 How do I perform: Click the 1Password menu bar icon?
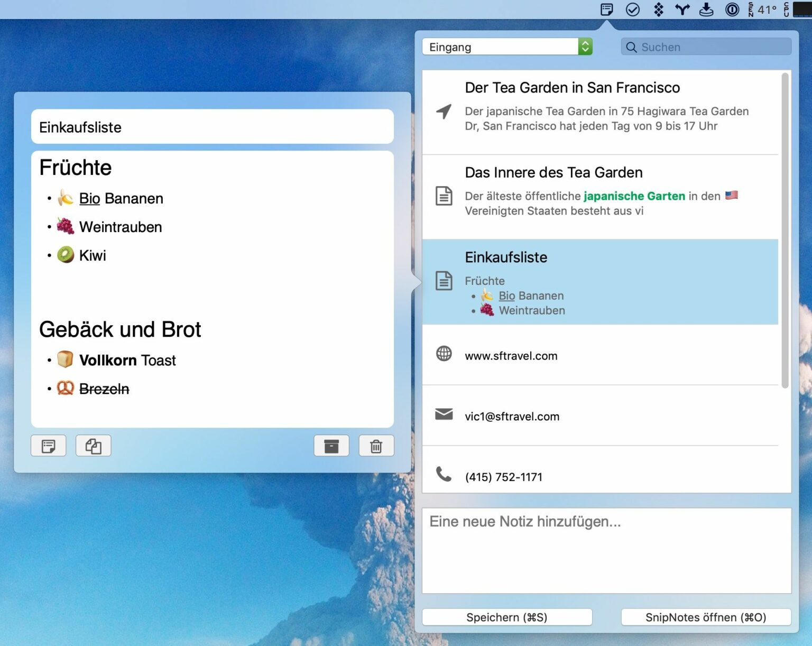coord(732,9)
